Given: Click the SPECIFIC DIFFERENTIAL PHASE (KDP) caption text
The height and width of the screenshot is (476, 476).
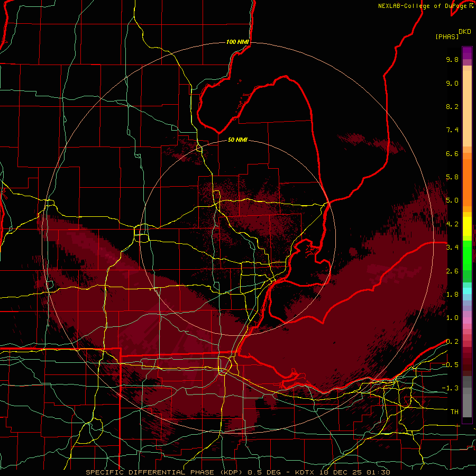Looking at the screenshot, I should click(164, 472).
